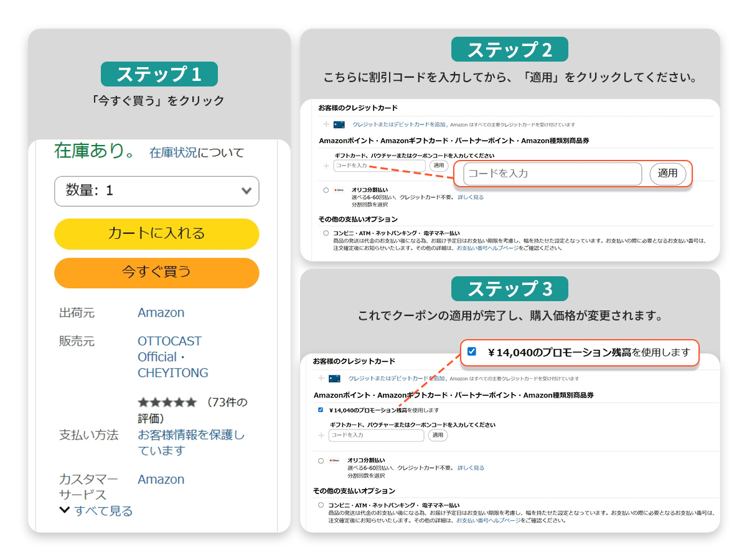Click the five-star seller rating

pos(167,402)
